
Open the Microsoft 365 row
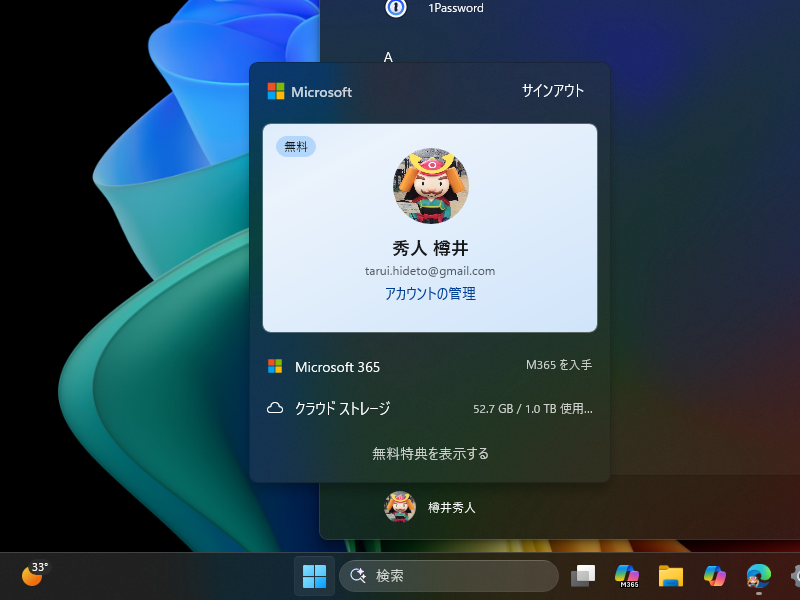click(430, 367)
